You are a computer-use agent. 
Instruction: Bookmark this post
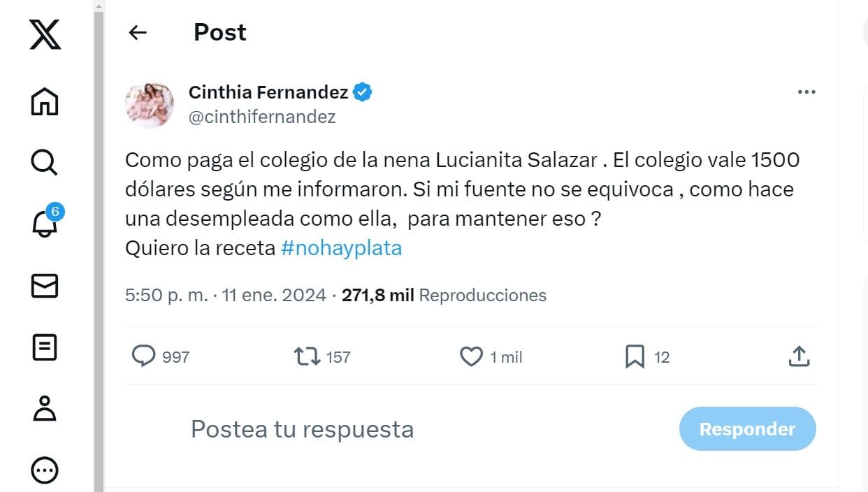pos(634,356)
